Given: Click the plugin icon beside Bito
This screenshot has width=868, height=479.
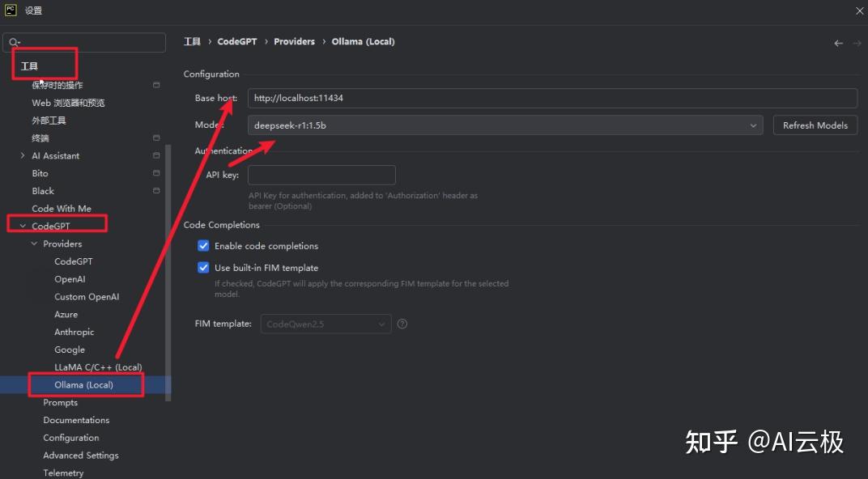Looking at the screenshot, I should (157, 173).
